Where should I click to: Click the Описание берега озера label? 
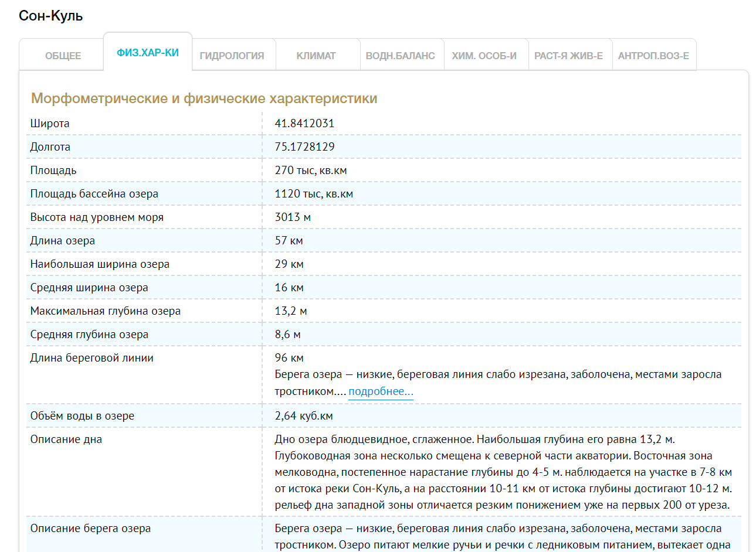pos(90,529)
